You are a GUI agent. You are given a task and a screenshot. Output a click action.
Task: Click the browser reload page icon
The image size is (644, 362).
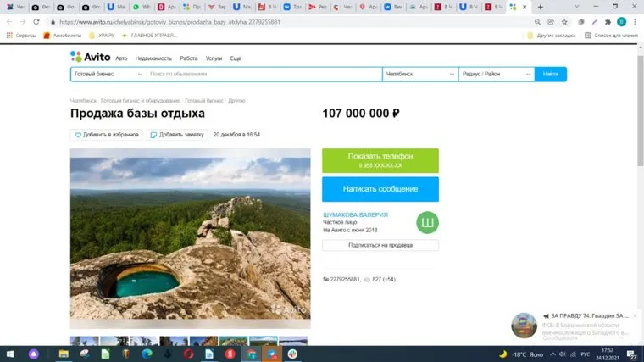(x=36, y=21)
